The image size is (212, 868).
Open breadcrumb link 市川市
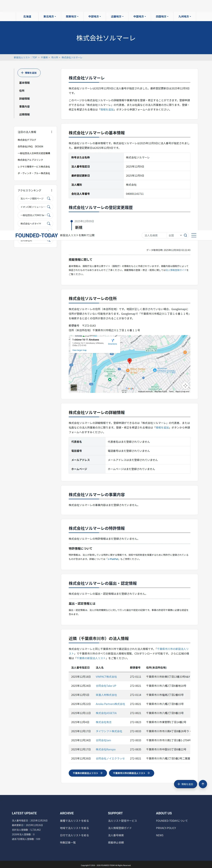pyautogui.click(x=54, y=58)
